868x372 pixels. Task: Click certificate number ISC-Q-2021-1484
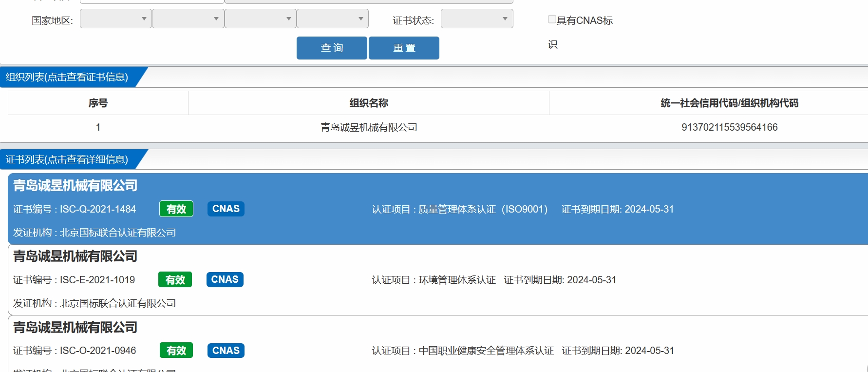point(98,209)
